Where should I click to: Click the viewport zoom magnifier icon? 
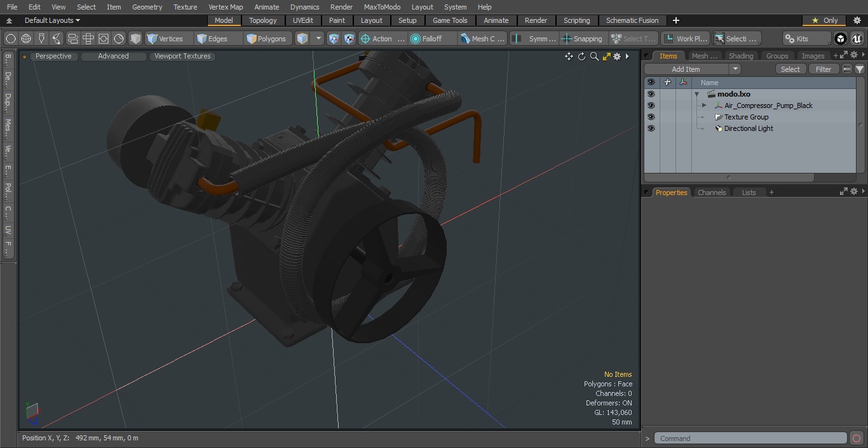(594, 57)
